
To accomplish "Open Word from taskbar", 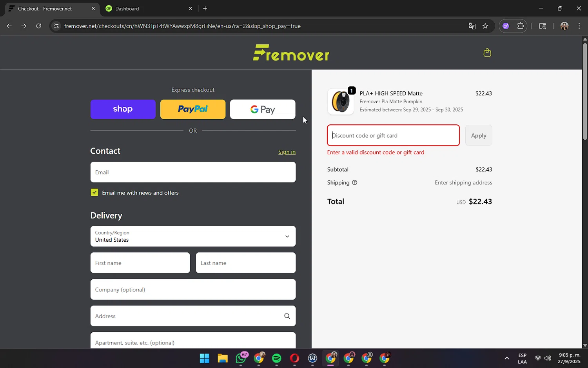I will coord(312,358).
